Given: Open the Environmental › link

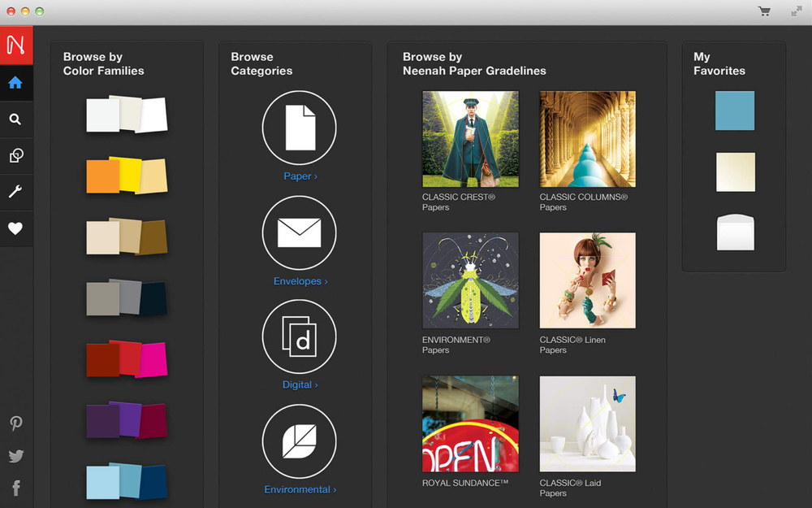Looking at the screenshot, I should coord(300,489).
